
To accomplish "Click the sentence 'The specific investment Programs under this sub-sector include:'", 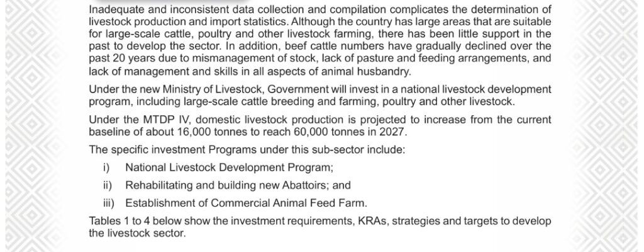I will 247,151.
